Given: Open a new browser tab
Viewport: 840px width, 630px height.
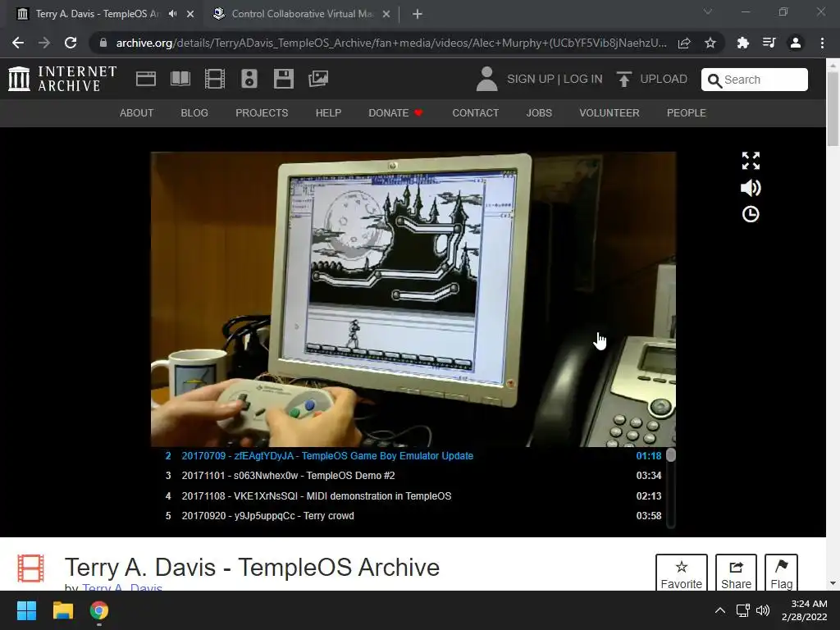Looking at the screenshot, I should pos(418,14).
